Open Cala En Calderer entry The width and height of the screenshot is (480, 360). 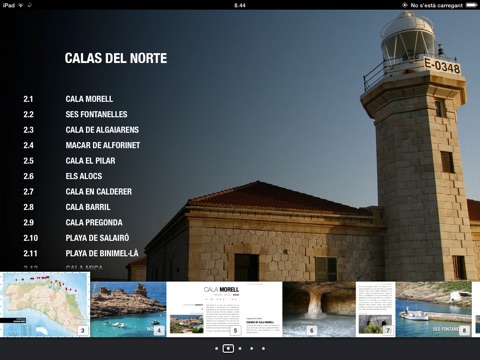[x=99, y=192]
